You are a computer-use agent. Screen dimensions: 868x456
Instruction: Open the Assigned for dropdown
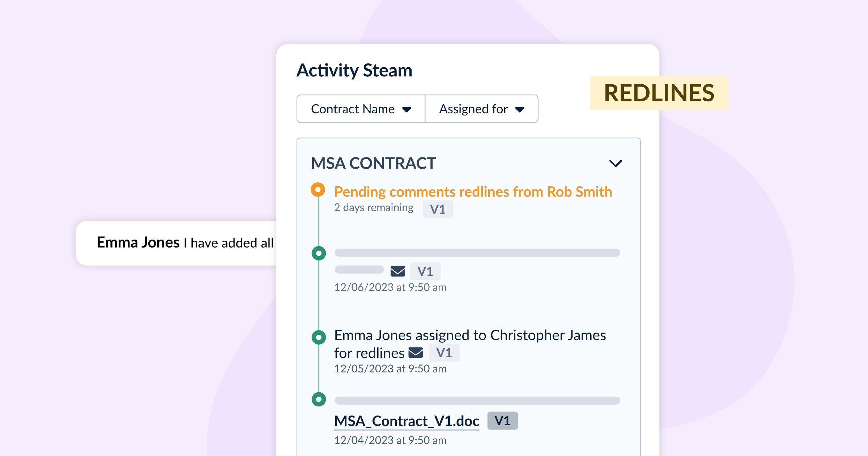click(481, 109)
